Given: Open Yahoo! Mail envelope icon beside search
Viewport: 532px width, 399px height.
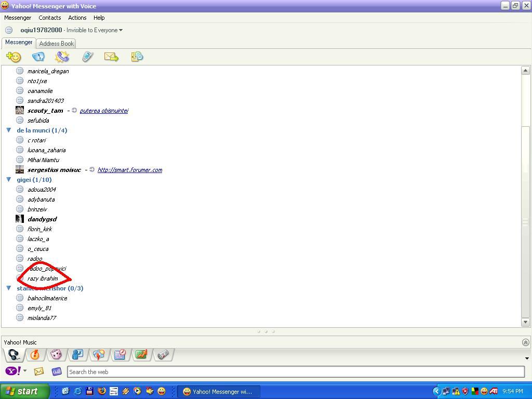Looking at the screenshot, I should 39,371.
